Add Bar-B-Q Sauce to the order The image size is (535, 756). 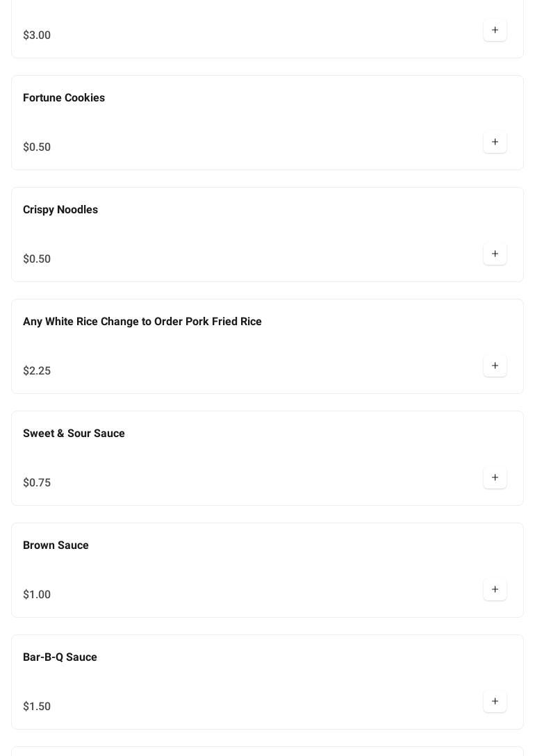495,702
